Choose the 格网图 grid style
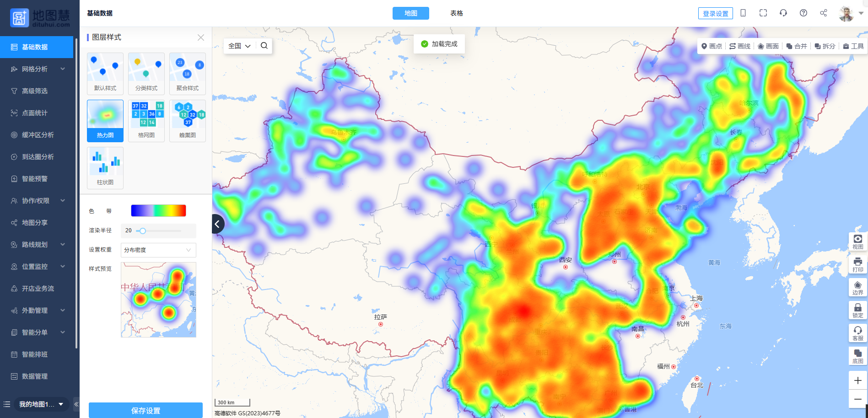Viewport: 868px width, 418px height. [146, 120]
